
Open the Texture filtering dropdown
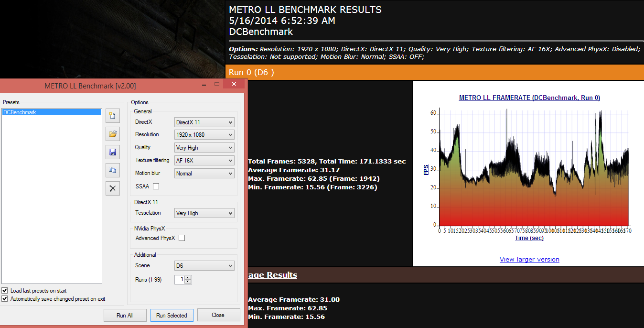pos(204,161)
